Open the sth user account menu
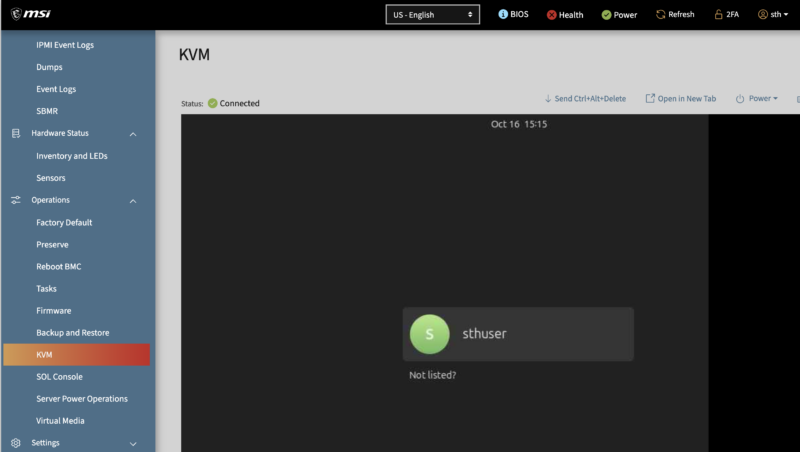The width and height of the screenshot is (800, 452). tap(773, 14)
